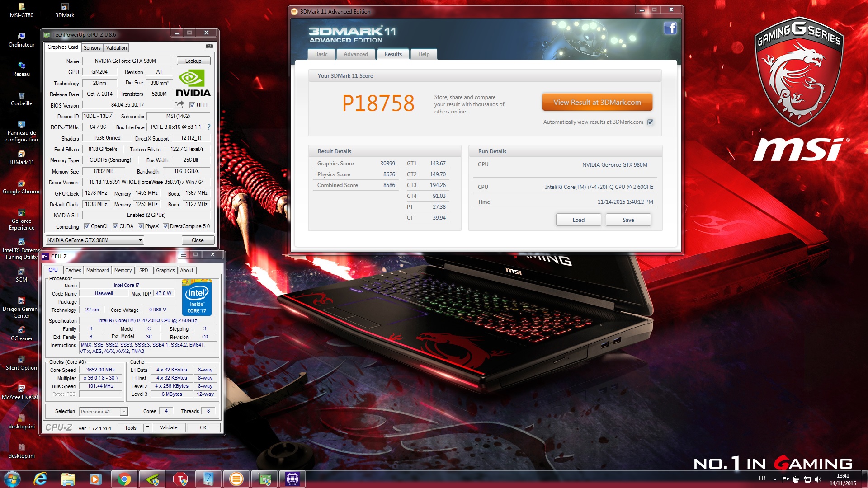This screenshot has width=868, height=488.
Task: Open the Processor #1 selection dropdown
Action: (x=104, y=412)
